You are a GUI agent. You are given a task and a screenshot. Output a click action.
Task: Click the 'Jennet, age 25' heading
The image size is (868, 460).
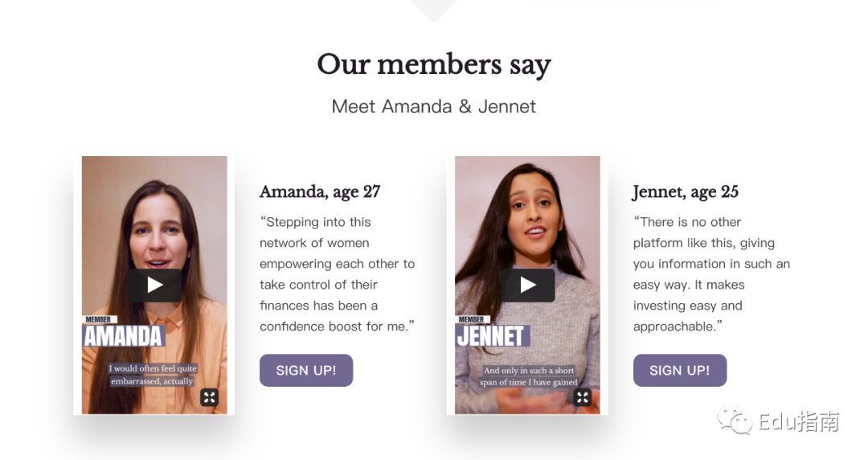click(x=686, y=191)
